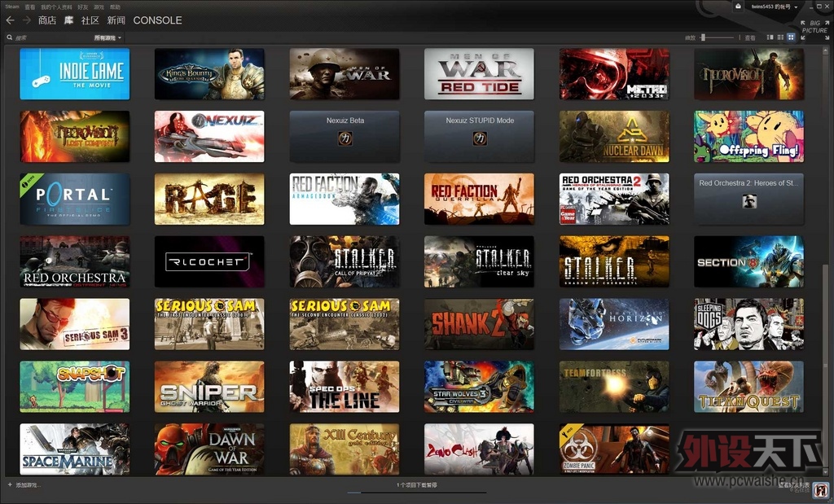Select the Snapshot tile

coord(75,387)
